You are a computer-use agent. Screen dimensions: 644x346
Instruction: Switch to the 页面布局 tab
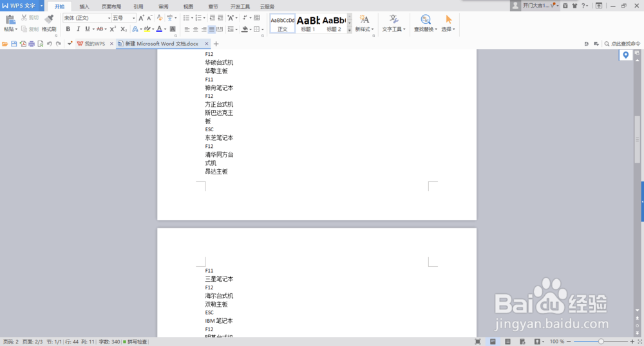(x=111, y=6)
